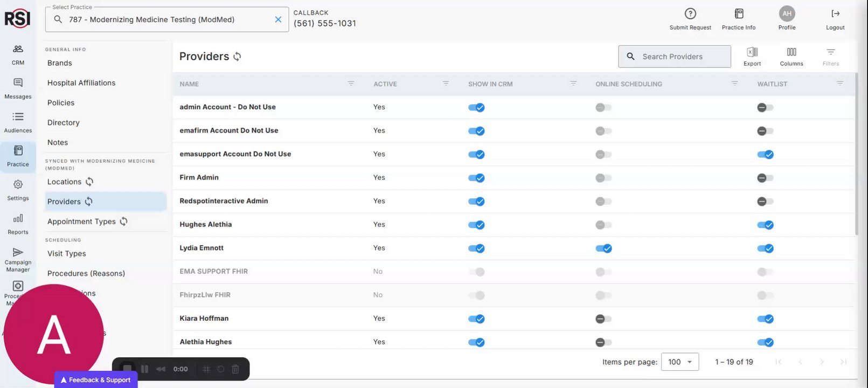Refresh providers via the sync icon beside the Providers heading
Image resolution: width=868 pixels, height=388 pixels.
(x=237, y=57)
